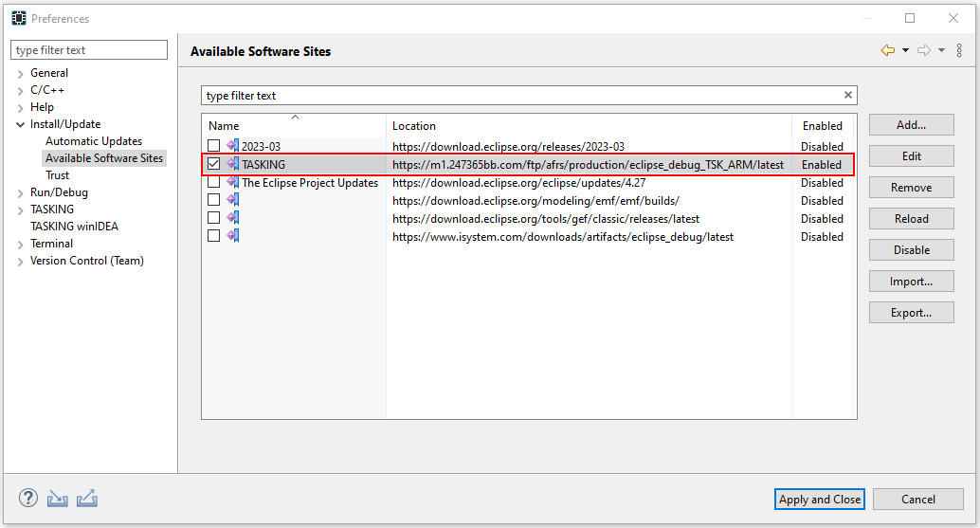The image size is (980, 528).
Task: Click the back navigation arrow icon
Action: 887,50
